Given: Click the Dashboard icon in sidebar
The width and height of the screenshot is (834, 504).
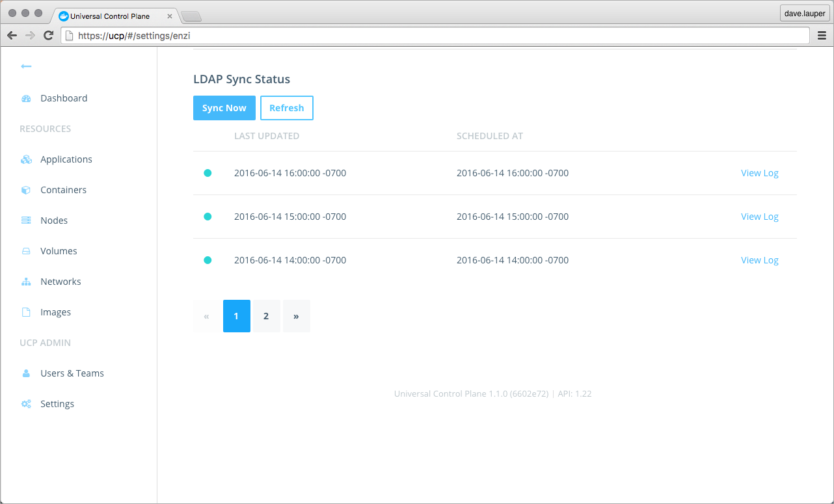Looking at the screenshot, I should [26, 99].
